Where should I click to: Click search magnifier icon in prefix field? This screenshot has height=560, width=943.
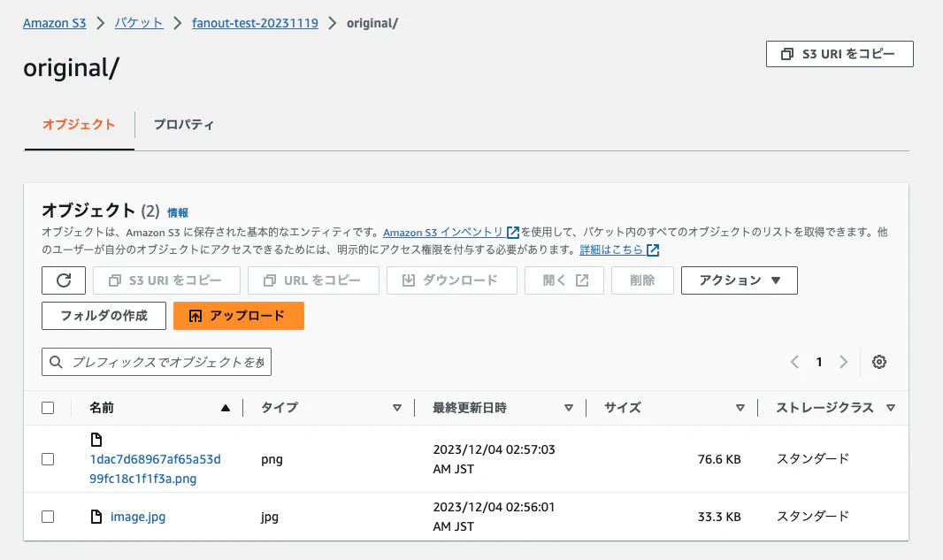pos(56,362)
